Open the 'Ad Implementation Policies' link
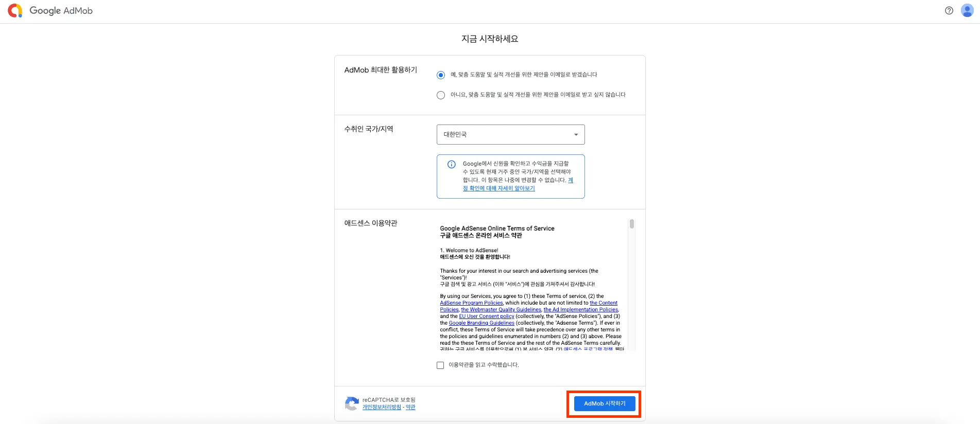The height and width of the screenshot is (424, 980). pos(581,310)
